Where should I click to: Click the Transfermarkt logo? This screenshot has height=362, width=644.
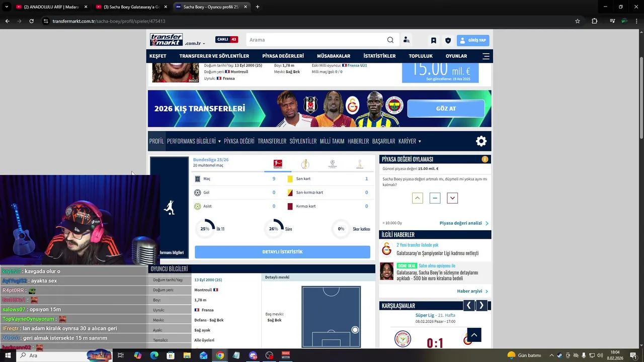[x=166, y=40]
